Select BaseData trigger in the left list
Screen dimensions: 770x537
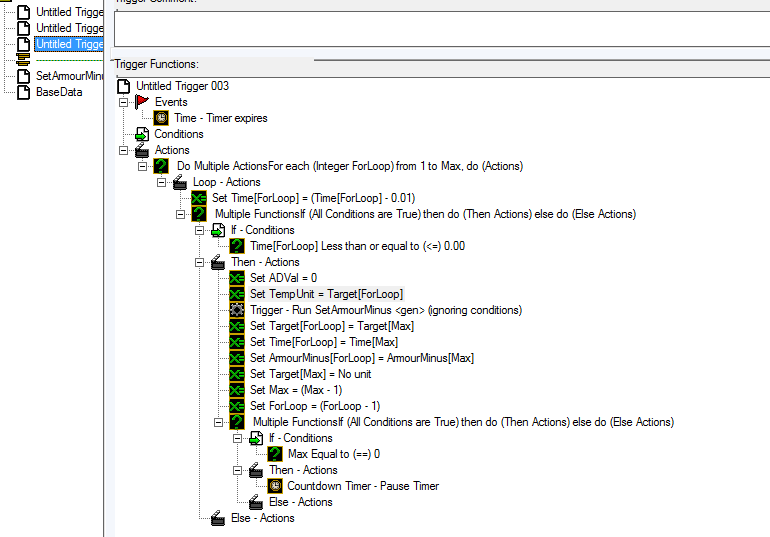tap(59, 92)
